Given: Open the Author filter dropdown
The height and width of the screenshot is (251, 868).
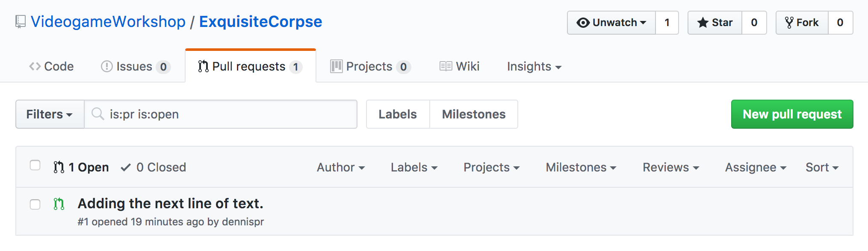Looking at the screenshot, I should [x=341, y=167].
